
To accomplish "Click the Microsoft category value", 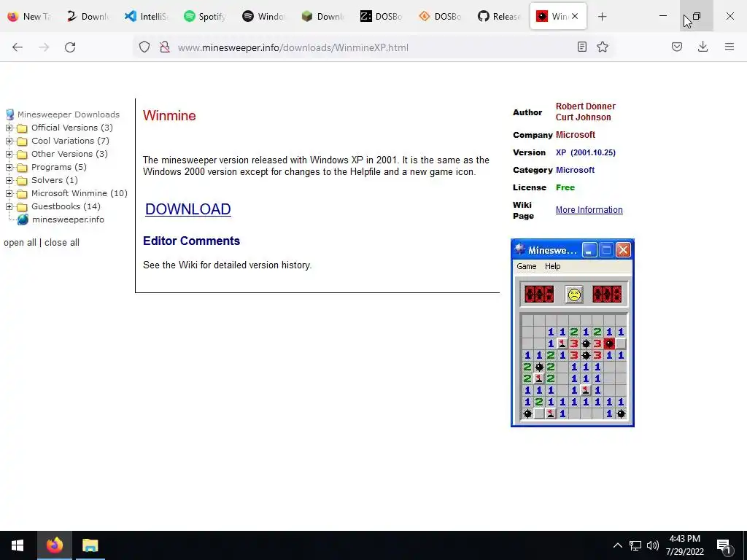I will 575,170.
